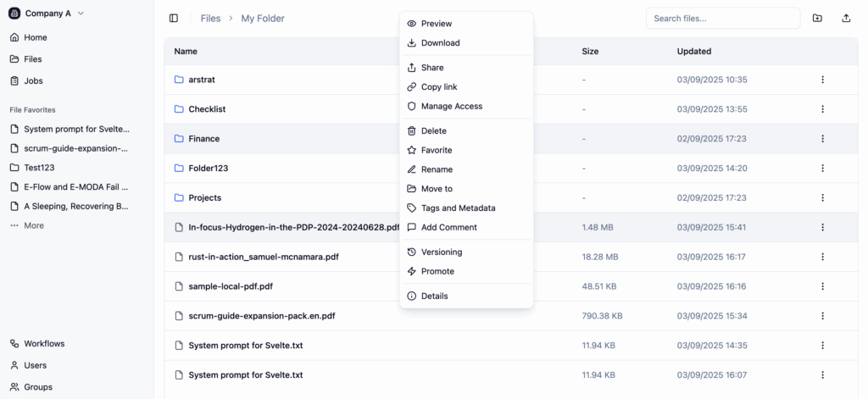The width and height of the screenshot is (868, 399).
Task: Open the three-dot menu for rust-in-action PDF
Action: pyautogui.click(x=822, y=257)
